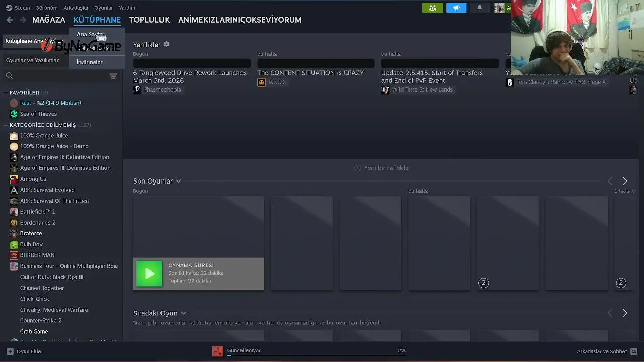Click the Phasmophobia game icon under news

tap(137, 89)
